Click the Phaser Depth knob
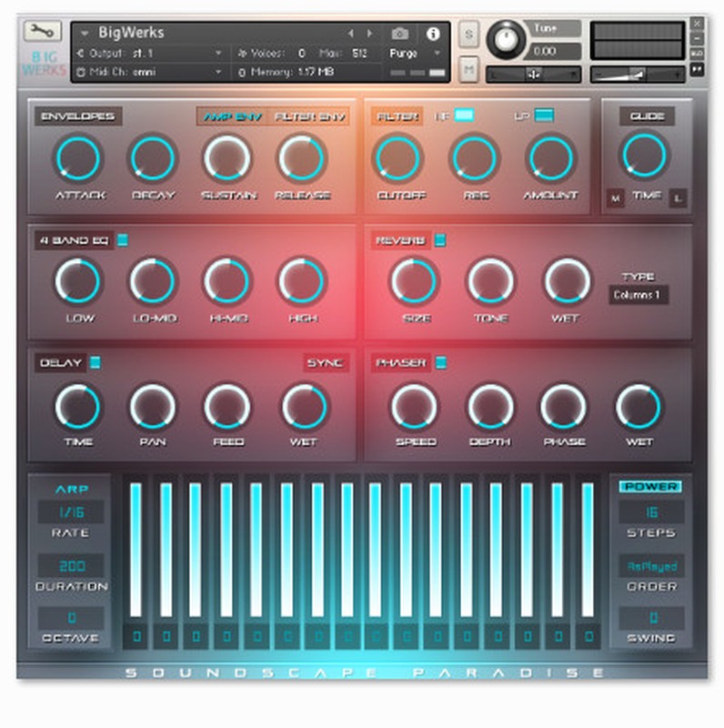The image size is (724, 728). (x=490, y=407)
